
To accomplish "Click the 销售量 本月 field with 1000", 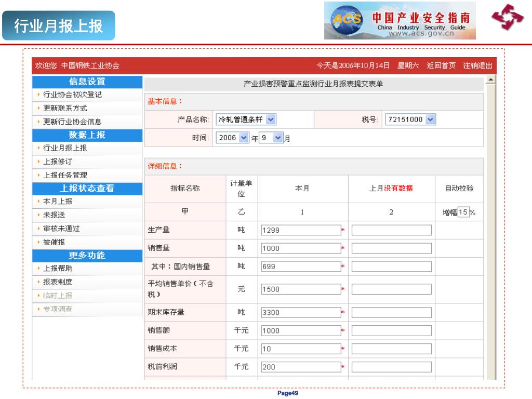I will point(301,248).
